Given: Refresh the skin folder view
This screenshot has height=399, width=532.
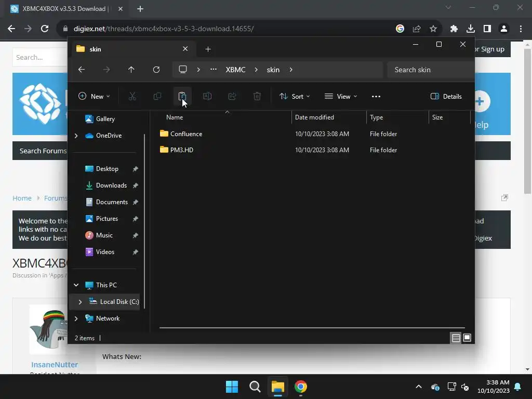Looking at the screenshot, I should [156, 70].
